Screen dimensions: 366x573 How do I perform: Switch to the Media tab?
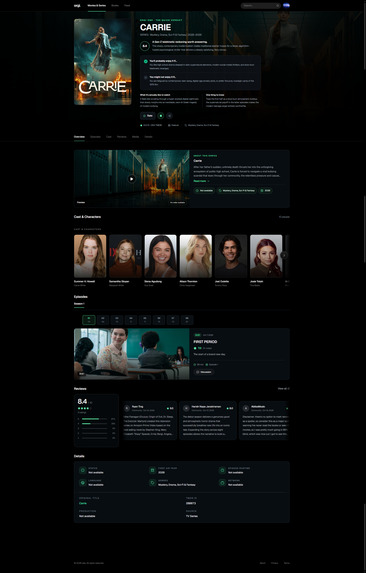click(x=136, y=137)
